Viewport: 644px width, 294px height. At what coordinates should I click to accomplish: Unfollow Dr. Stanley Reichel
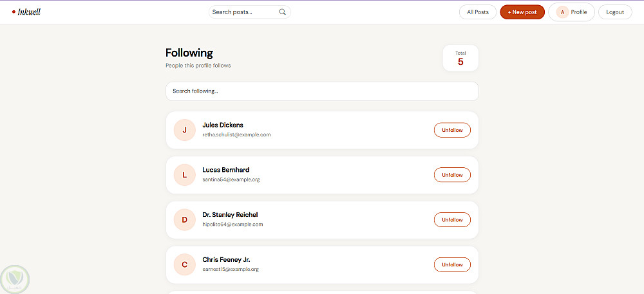coord(452,220)
